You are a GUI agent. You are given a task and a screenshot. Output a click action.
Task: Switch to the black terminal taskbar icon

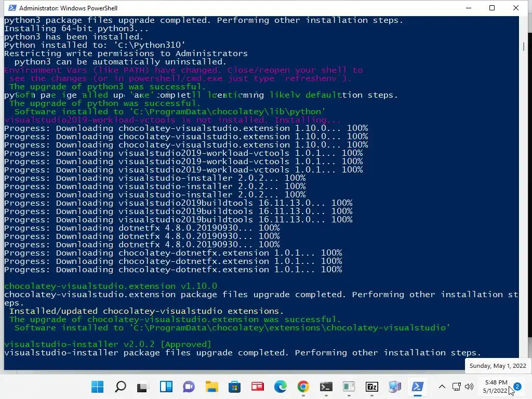tap(326, 387)
